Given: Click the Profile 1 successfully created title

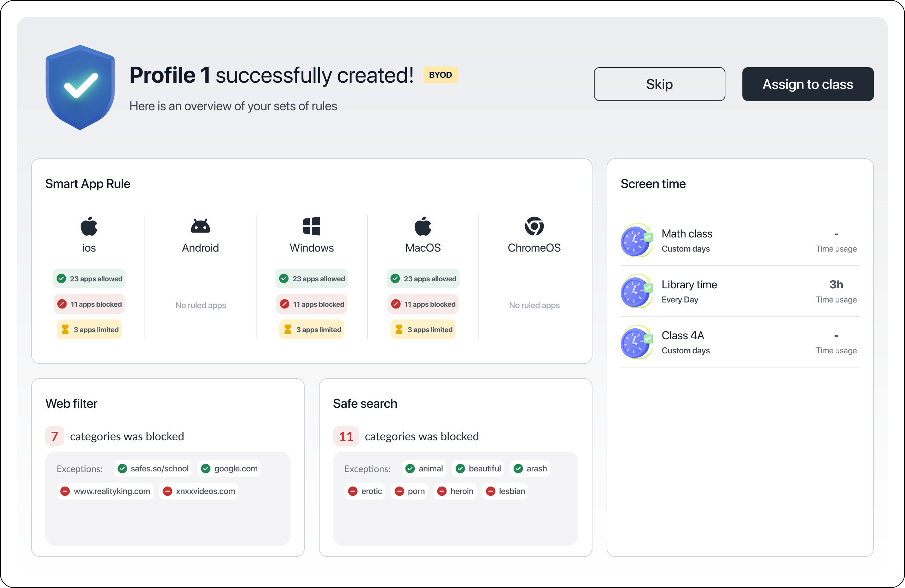Looking at the screenshot, I should 271,75.
